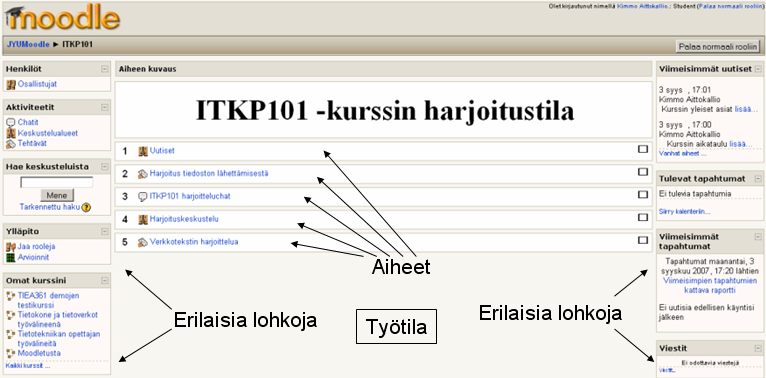The image size is (766, 378).
Task: Click the assignment icon beside Harjoitus tiedoston lähettämisestä
Action: (143, 174)
